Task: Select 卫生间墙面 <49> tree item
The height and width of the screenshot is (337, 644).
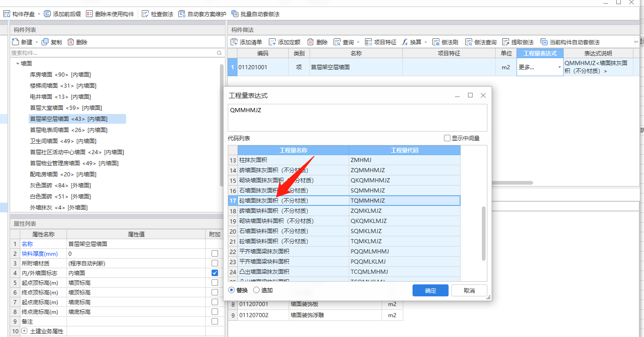Action: (x=63, y=141)
